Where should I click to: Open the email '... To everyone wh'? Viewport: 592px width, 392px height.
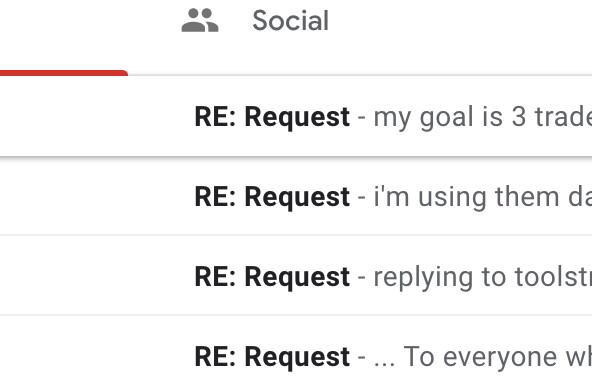296,356
